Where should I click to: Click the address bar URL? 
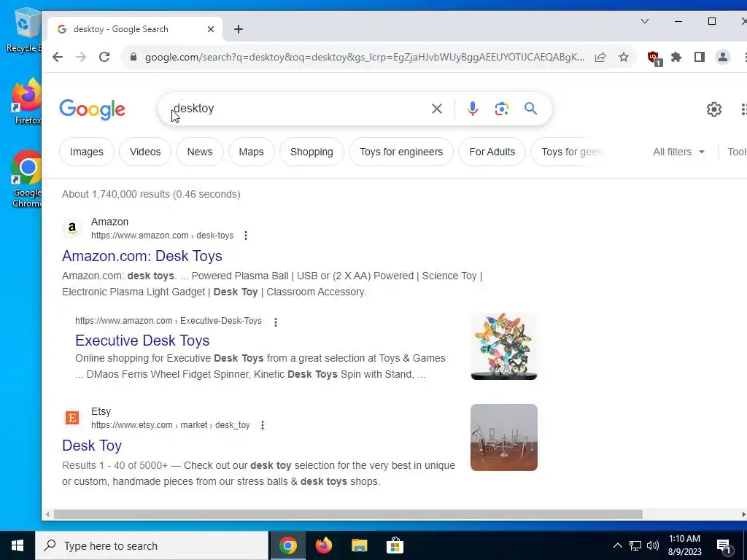(x=365, y=57)
